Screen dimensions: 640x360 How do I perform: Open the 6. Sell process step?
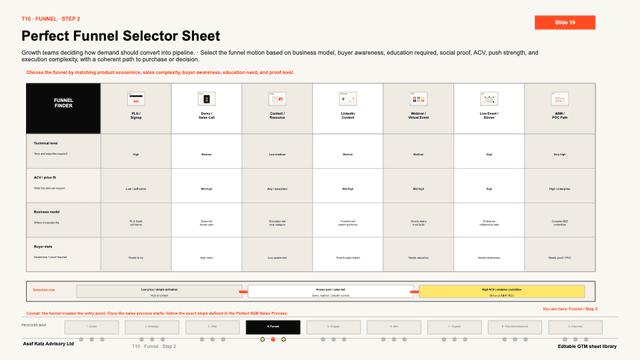[394, 327]
